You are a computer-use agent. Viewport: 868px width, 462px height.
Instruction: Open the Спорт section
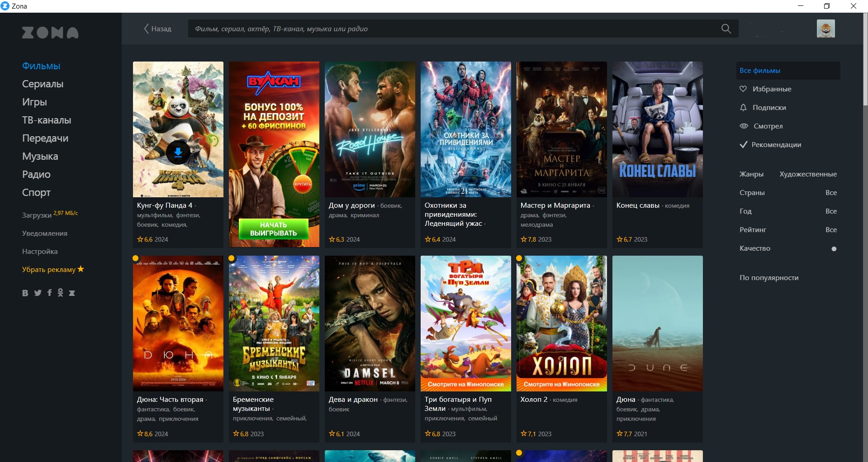point(36,192)
